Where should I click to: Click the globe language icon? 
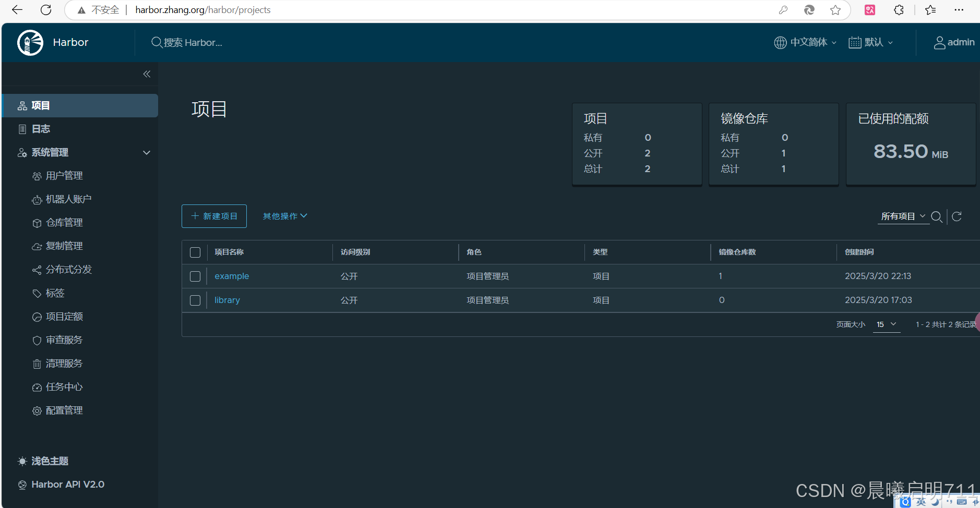click(x=780, y=43)
